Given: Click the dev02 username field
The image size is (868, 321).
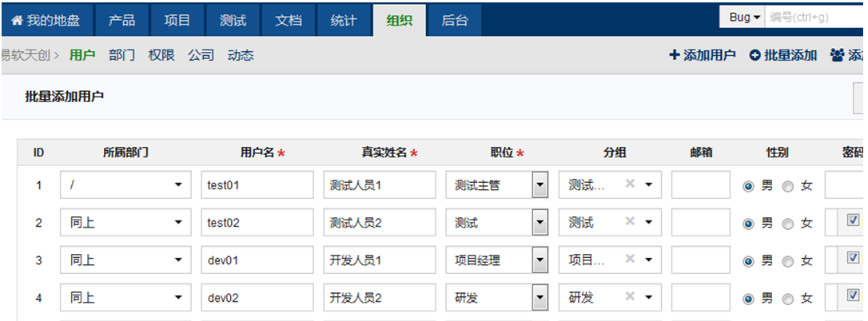Looking at the screenshot, I should click(257, 298).
